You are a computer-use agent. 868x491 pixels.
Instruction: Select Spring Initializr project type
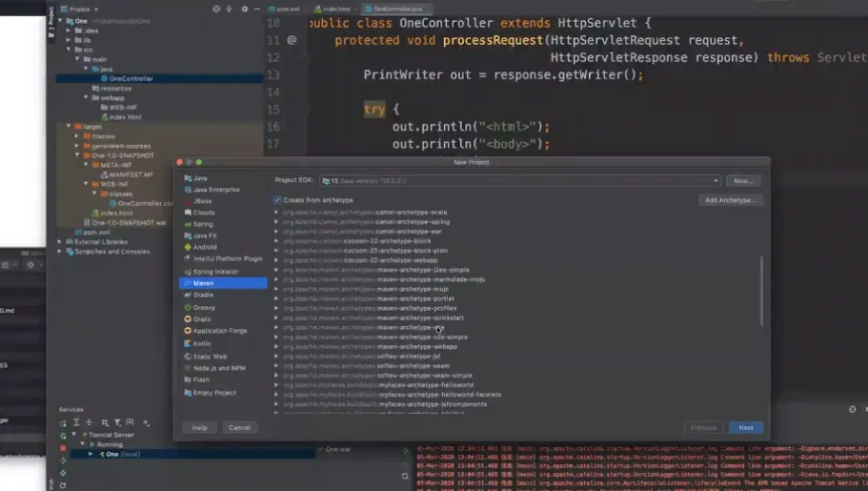coord(215,272)
